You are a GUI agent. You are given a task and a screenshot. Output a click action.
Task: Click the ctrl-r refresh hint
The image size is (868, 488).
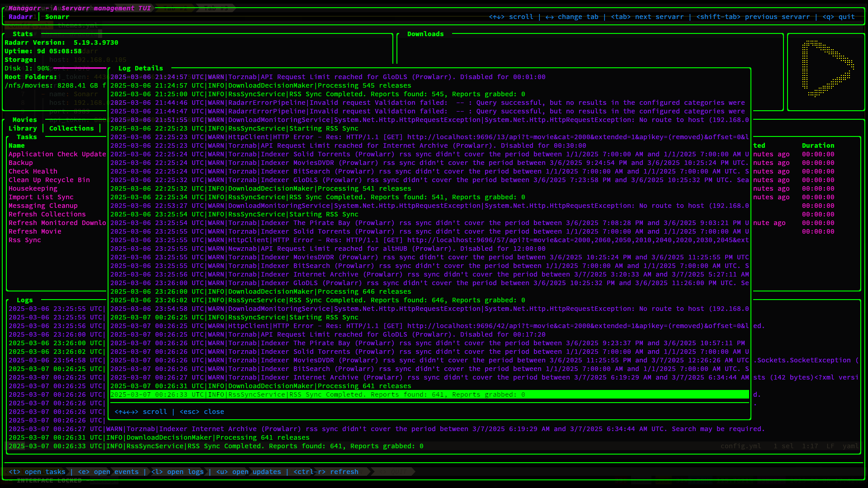tap(326, 472)
